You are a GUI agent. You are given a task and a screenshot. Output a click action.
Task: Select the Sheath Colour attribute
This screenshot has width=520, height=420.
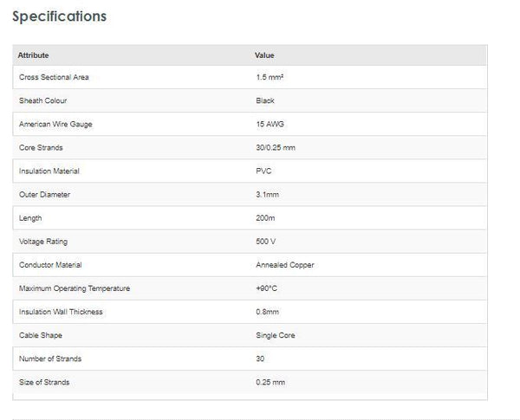pos(43,101)
